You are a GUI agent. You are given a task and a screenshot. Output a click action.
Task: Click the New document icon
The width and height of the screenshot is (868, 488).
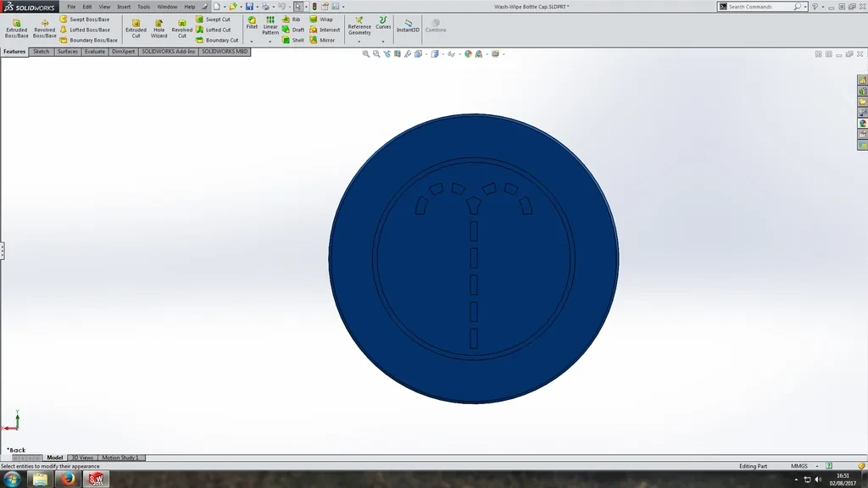coord(217,7)
